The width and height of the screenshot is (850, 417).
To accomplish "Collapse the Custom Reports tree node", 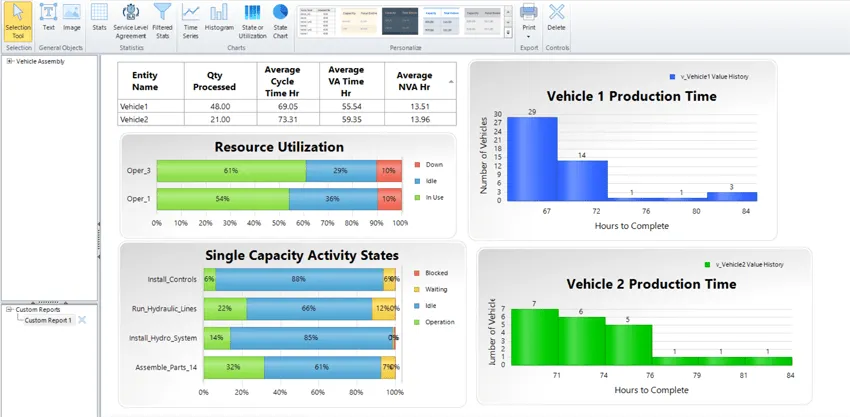I will pos(9,310).
